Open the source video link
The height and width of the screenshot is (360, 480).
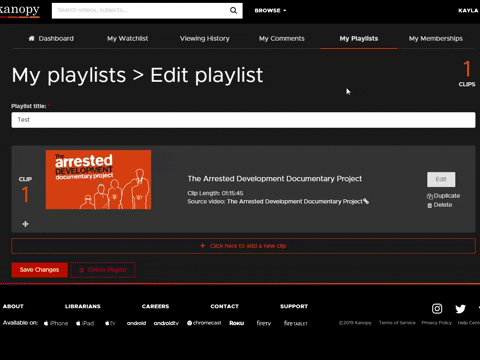[x=295, y=201]
